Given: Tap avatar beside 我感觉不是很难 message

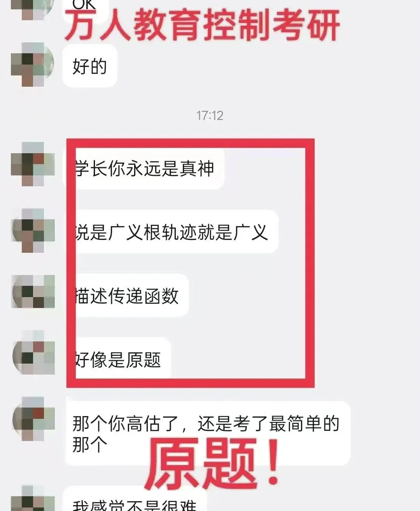Looking at the screenshot, I should coord(33,498).
